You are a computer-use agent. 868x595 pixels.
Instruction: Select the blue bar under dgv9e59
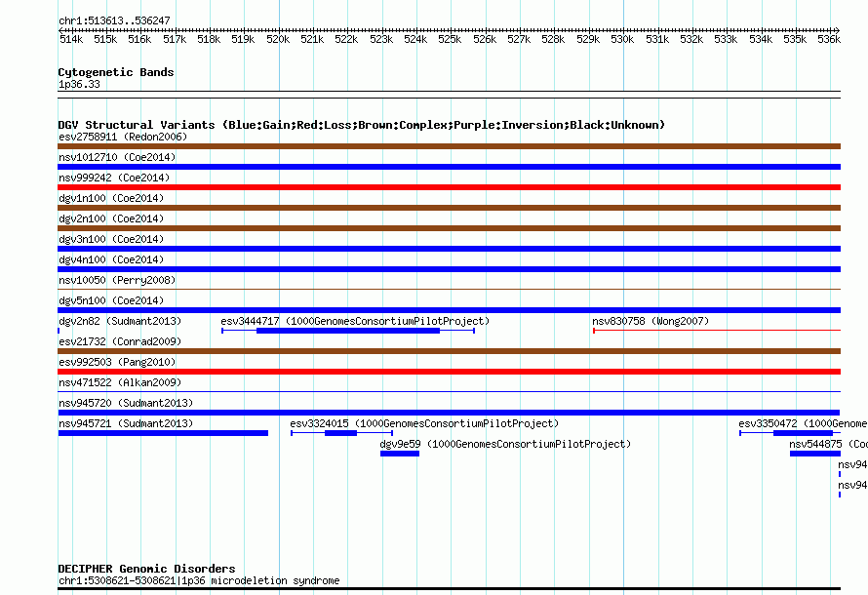pos(400,454)
